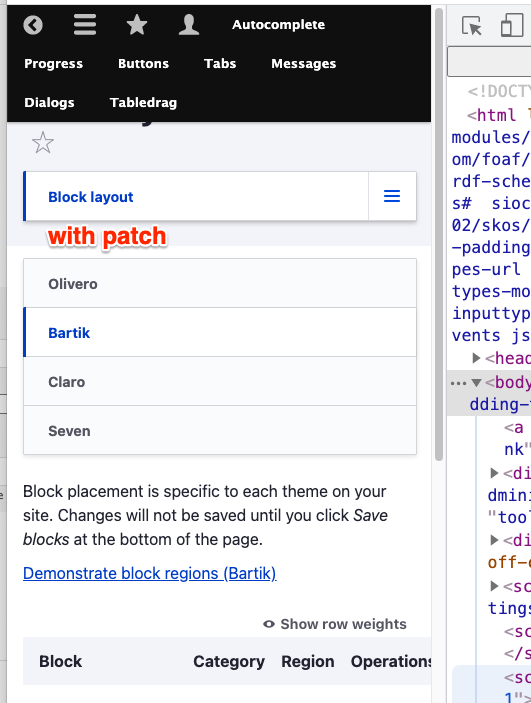The width and height of the screenshot is (531, 703).
Task: Switch to the Bartik theme tab
Action: pos(220,333)
